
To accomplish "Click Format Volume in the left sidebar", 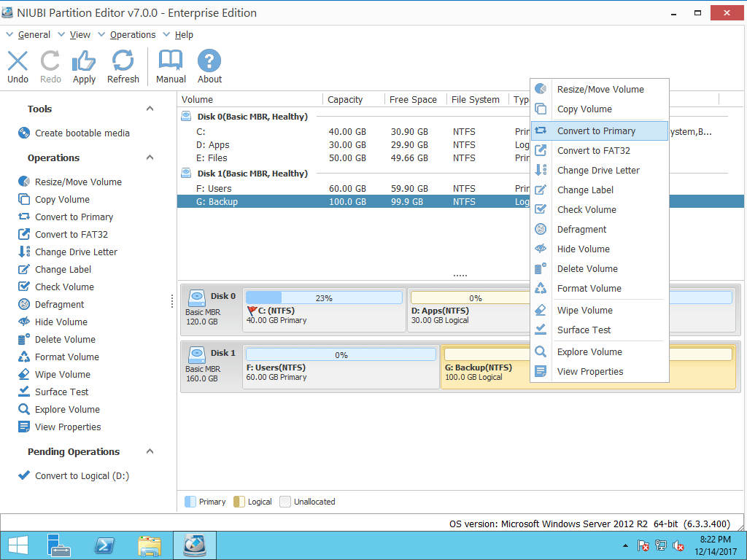I will [x=58, y=357].
